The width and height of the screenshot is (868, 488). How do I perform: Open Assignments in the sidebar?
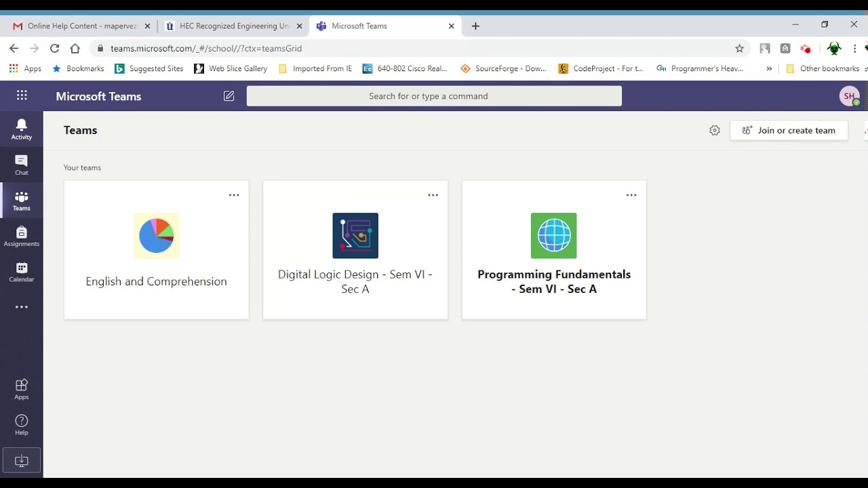[x=22, y=236]
